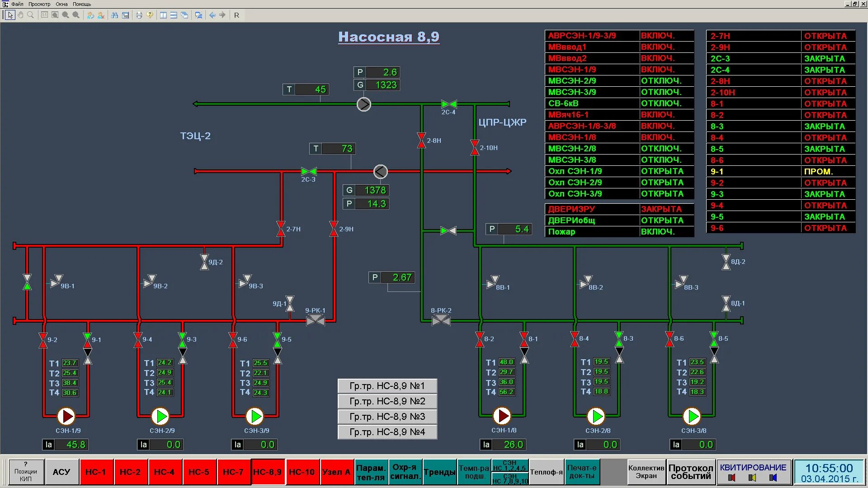Screen dimensions: 868x488
Task: Click the printer icon in toolbar
Action: coord(139,15)
